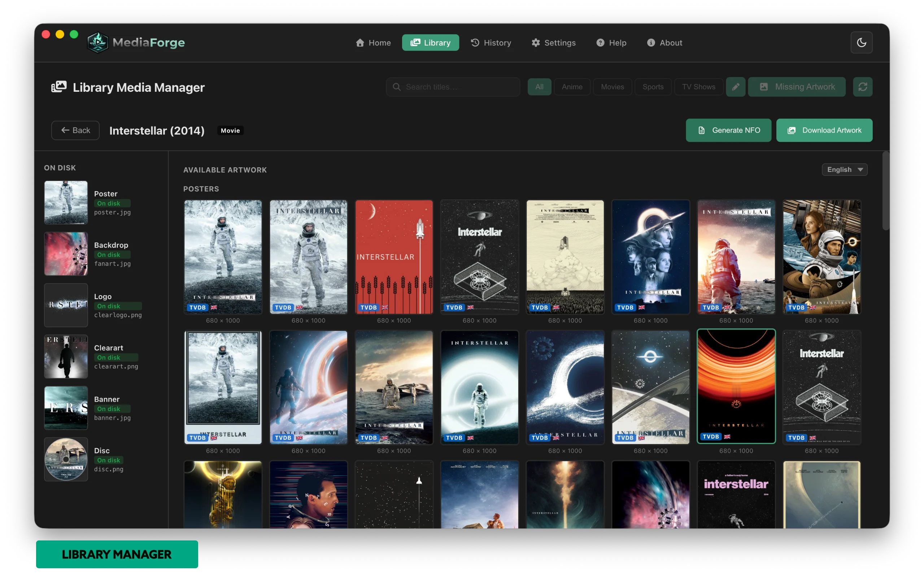The width and height of the screenshot is (924, 578).
Task: Select the orange astronaut in water poster
Action: point(736,257)
